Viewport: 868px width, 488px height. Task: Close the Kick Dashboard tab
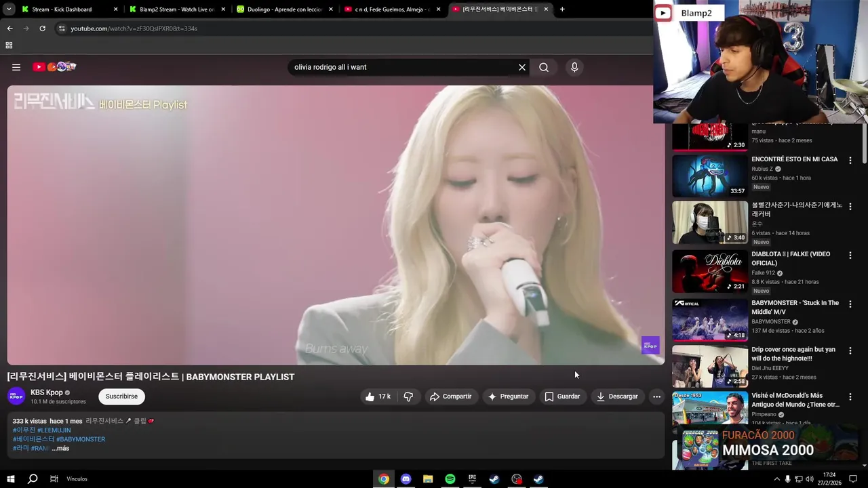tap(115, 9)
